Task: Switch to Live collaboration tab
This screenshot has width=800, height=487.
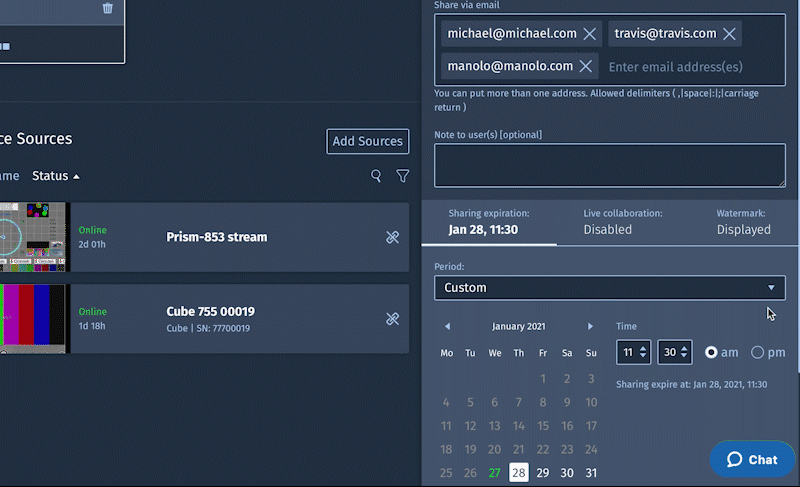Action: pos(622,222)
